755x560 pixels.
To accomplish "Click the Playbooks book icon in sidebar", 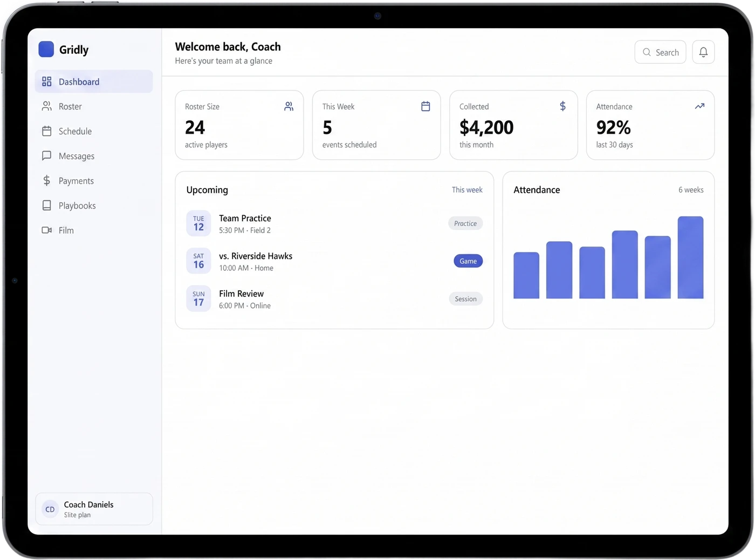I will click(x=47, y=206).
